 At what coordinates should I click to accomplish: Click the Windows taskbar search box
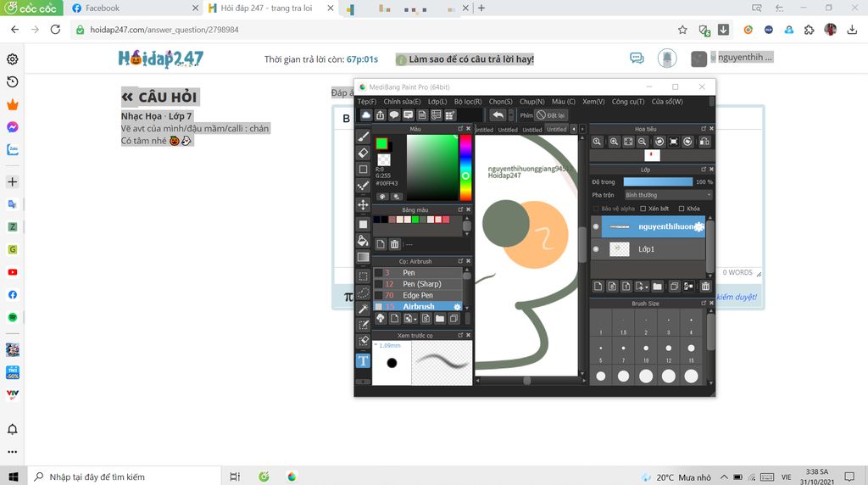(x=124, y=477)
